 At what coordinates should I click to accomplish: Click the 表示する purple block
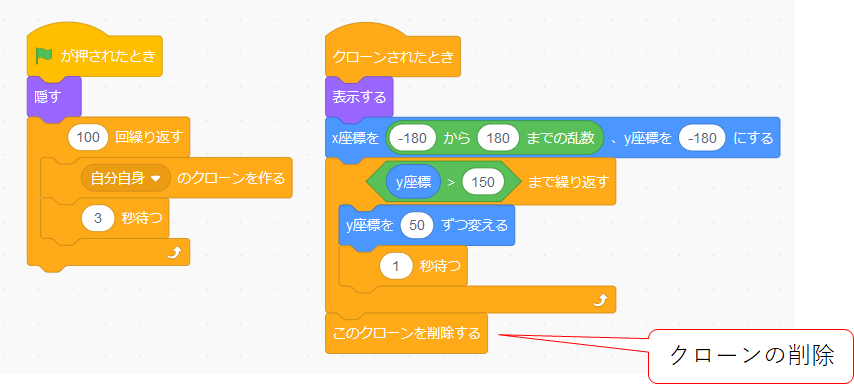coord(359,97)
